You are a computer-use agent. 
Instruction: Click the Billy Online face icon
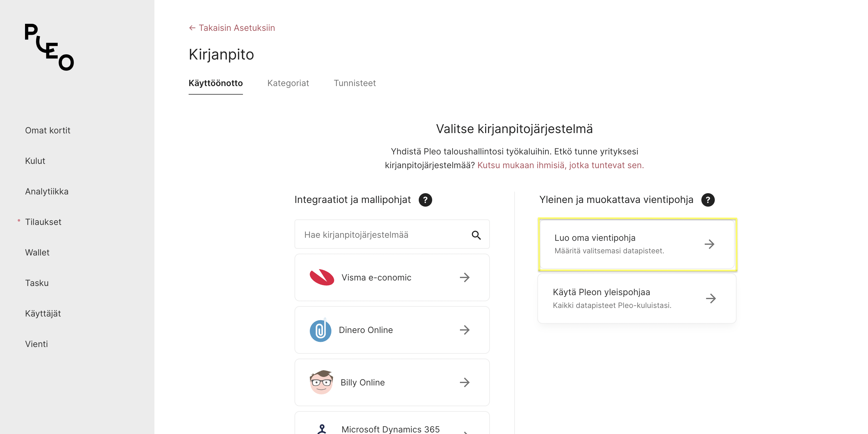click(x=321, y=382)
